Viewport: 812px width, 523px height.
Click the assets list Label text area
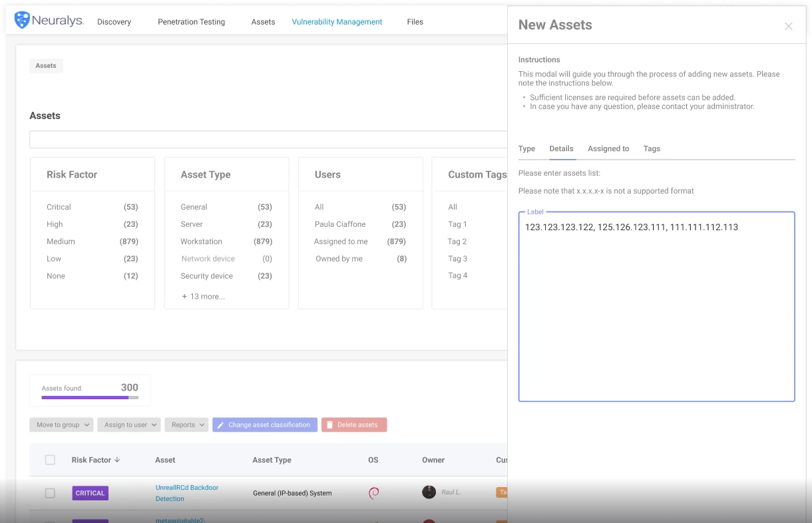[656, 307]
